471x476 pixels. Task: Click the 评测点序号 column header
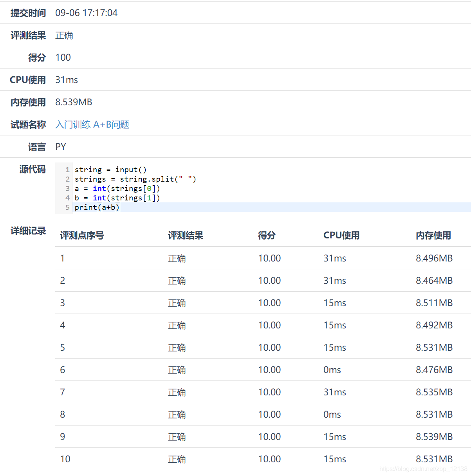tap(82, 235)
